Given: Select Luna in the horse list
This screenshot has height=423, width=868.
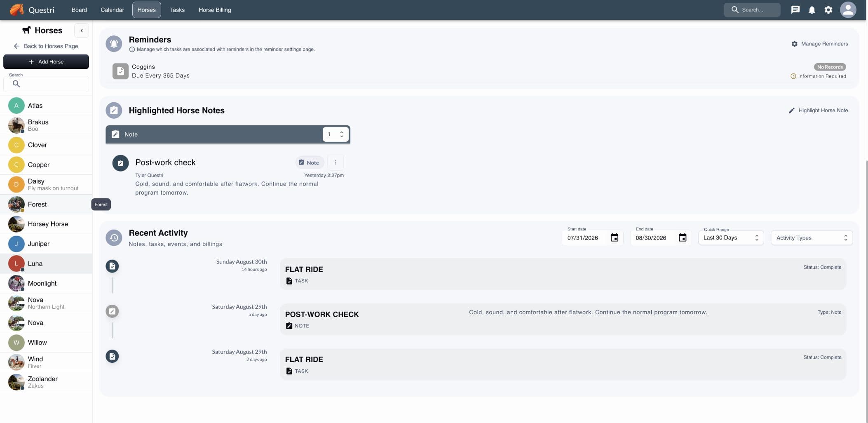Looking at the screenshot, I should coord(46,263).
